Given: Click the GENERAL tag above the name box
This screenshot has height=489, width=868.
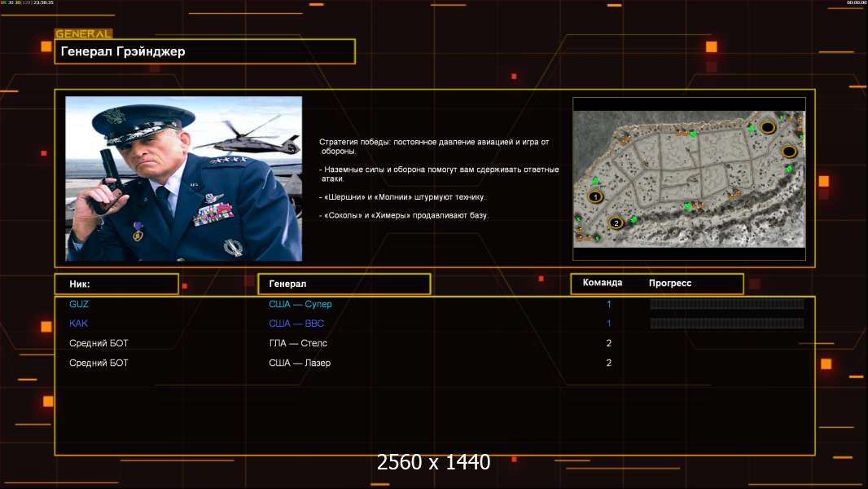Looking at the screenshot, I should click(x=83, y=34).
